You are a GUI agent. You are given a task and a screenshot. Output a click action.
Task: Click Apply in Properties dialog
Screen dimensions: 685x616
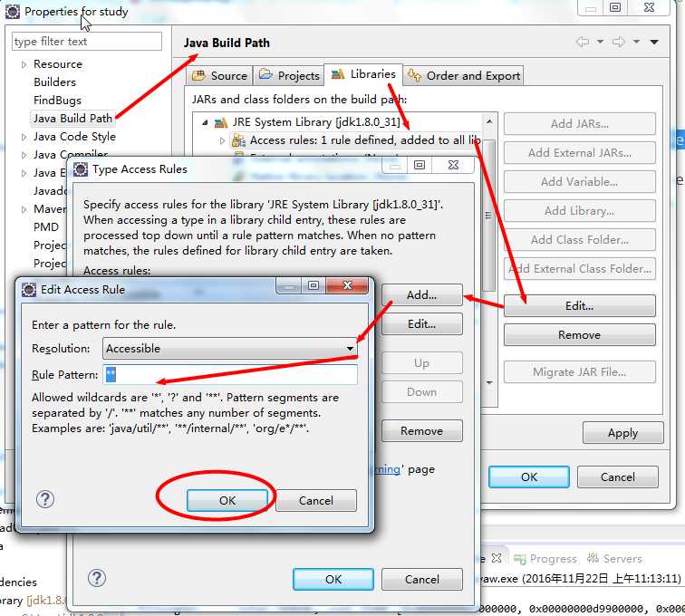(x=623, y=433)
